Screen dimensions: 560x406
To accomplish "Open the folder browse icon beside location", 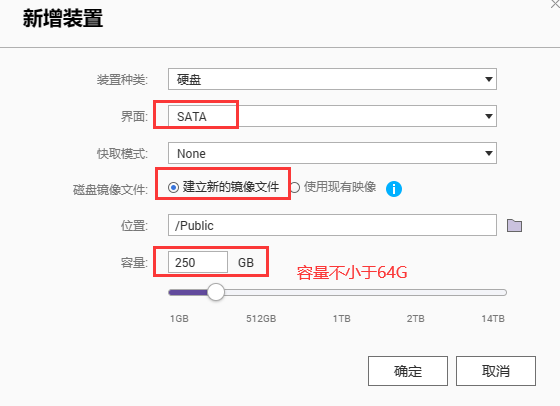I will click(514, 226).
